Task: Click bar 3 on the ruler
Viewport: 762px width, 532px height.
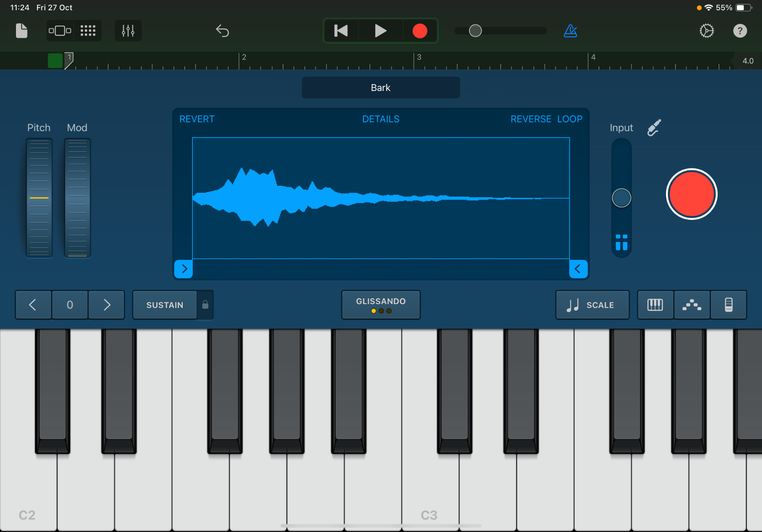Action: tap(419, 58)
